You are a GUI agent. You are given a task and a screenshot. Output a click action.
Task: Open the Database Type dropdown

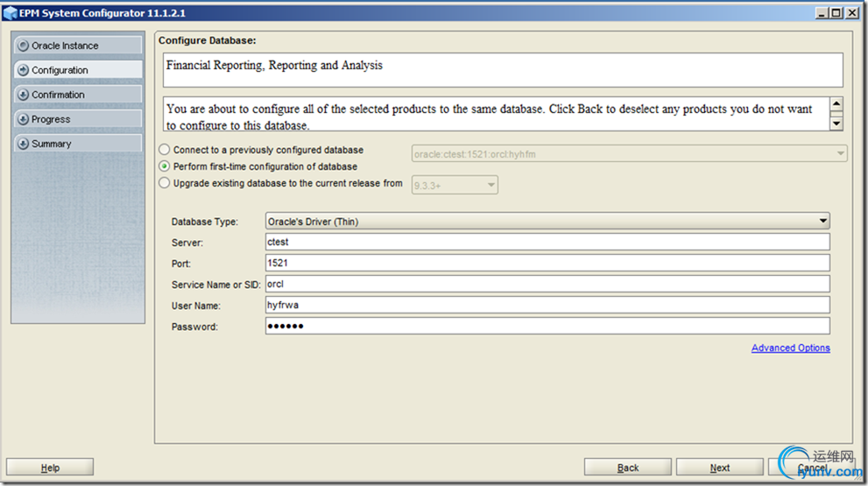[547, 221]
